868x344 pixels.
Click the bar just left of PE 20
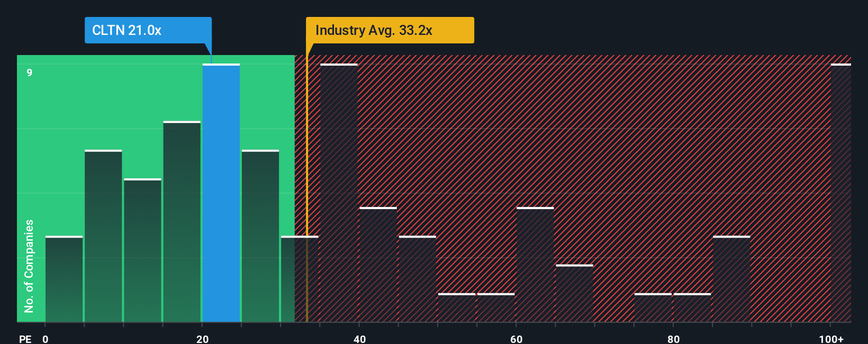coord(182,222)
